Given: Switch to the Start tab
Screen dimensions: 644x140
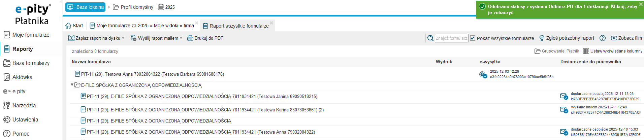Looking at the screenshot, I should click(74, 26).
